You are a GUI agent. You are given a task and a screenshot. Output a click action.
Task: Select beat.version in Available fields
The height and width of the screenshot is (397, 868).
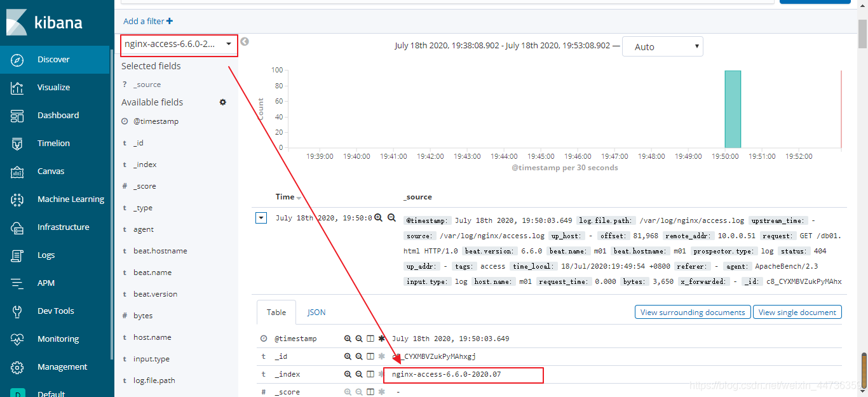point(155,294)
